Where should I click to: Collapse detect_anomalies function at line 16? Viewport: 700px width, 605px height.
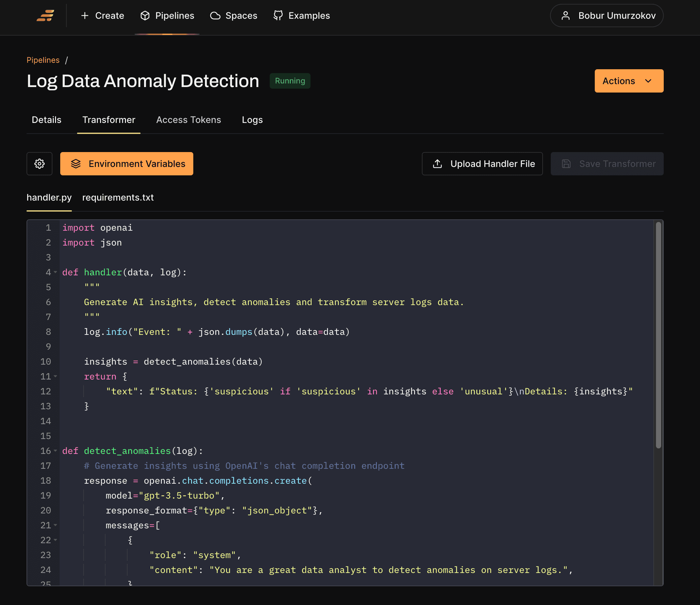[x=55, y=451]
